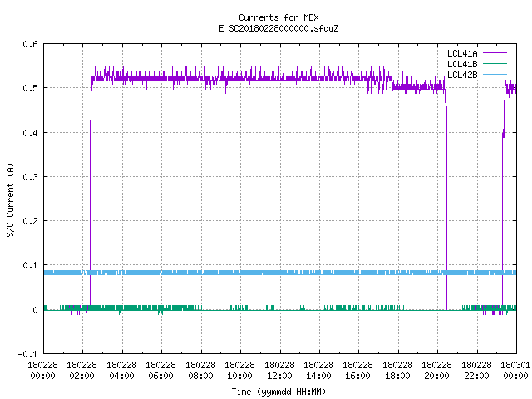Click the x-axis tick 180228 16:00

pyautogui.click(x=358, y=371)
